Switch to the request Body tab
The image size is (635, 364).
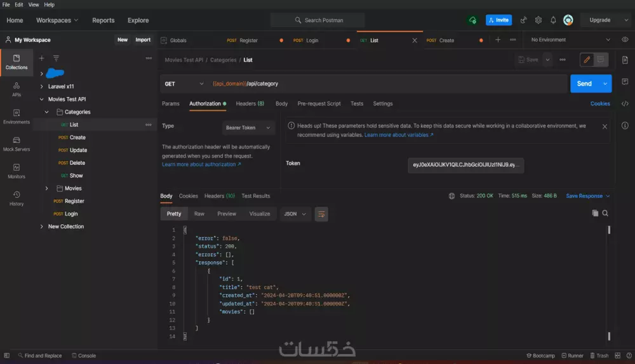[x=281, y=103]
